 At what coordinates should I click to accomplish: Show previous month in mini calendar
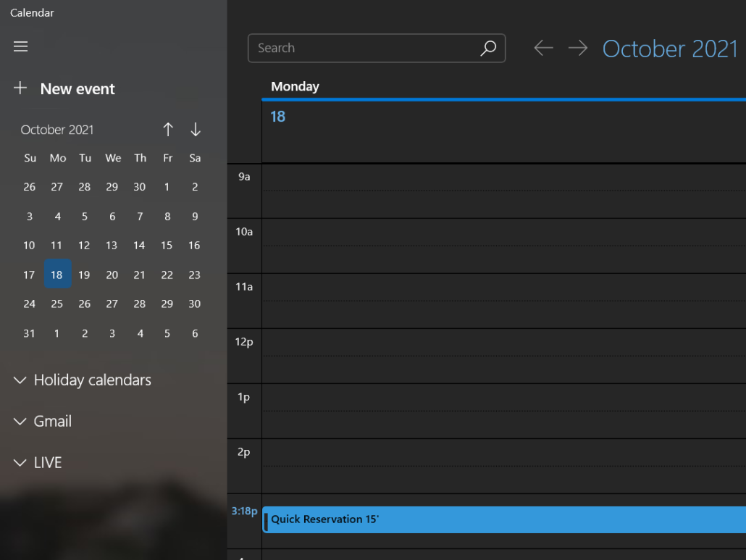coord(168,130)
